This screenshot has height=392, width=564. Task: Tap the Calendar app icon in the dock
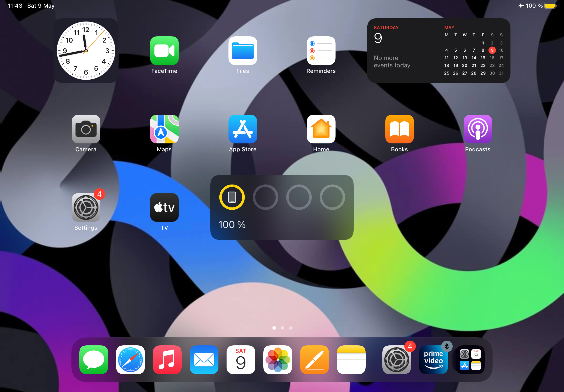pos(241,359)
